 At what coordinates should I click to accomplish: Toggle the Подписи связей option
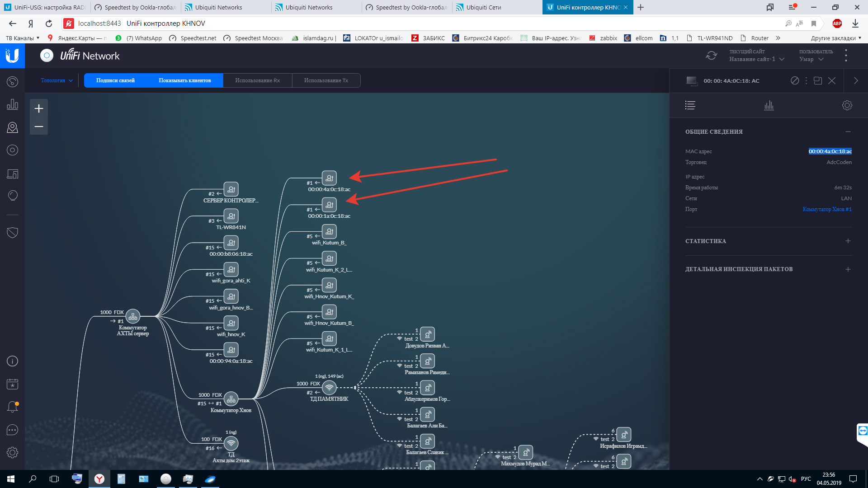(115, 80)
